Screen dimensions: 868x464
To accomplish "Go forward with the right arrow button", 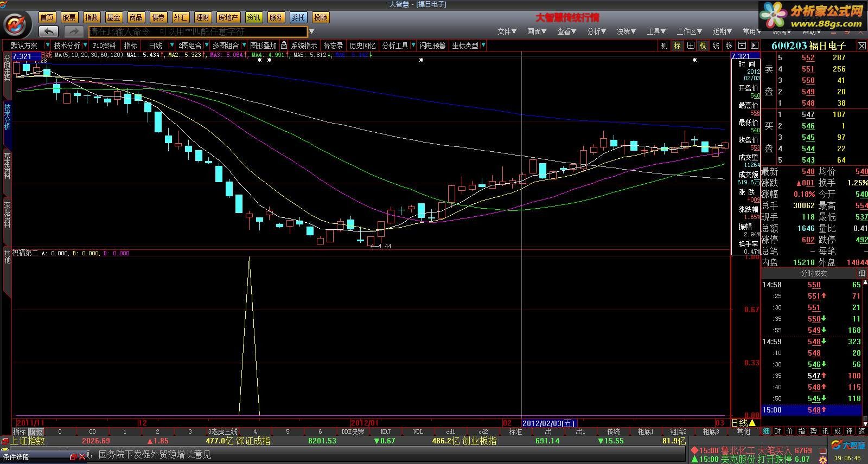I will point(74,31).
